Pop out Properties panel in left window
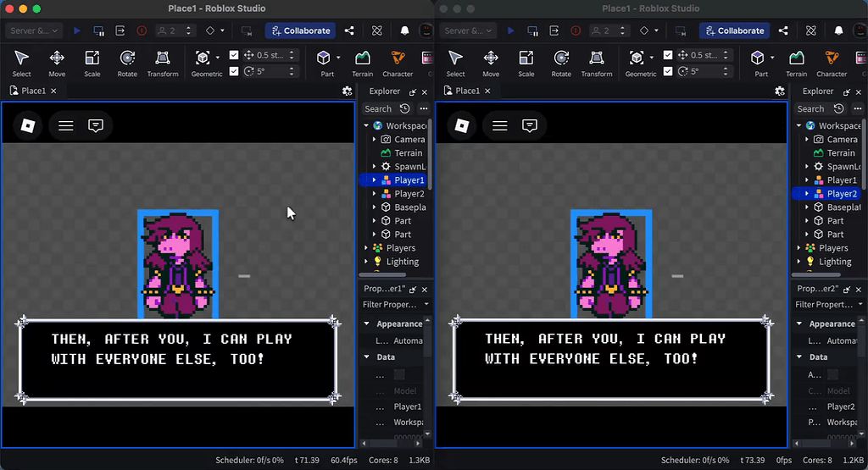Image resolution: width=868 pixels, height=470 pixels. 413,290
